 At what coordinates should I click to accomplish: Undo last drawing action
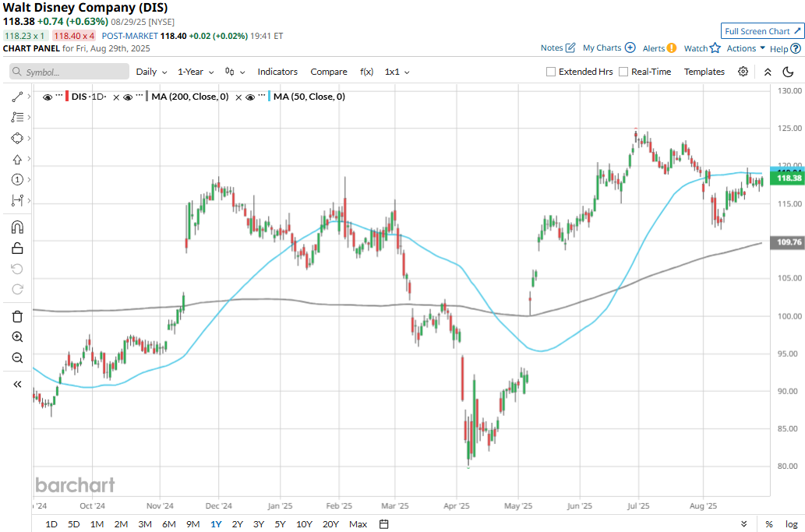click(17, 269)
